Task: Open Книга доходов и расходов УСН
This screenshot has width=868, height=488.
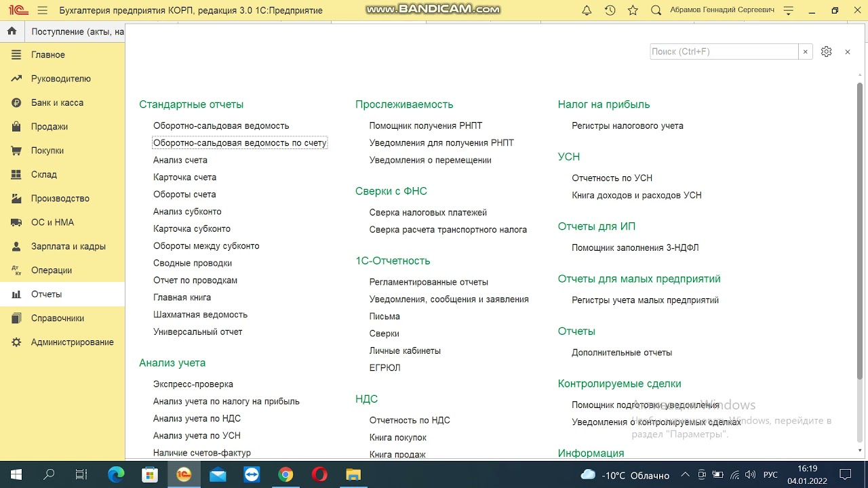Action: (637, 195)
